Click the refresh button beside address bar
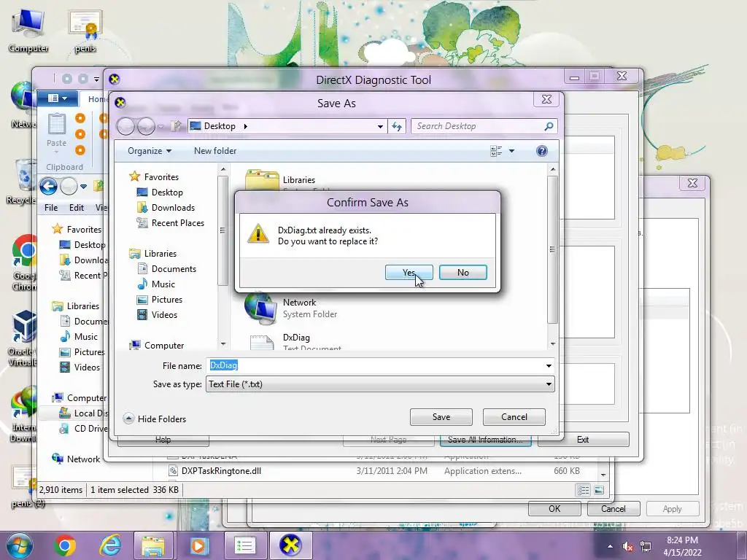The width and height of the screenshot is (747, 560). pos(397,126)
